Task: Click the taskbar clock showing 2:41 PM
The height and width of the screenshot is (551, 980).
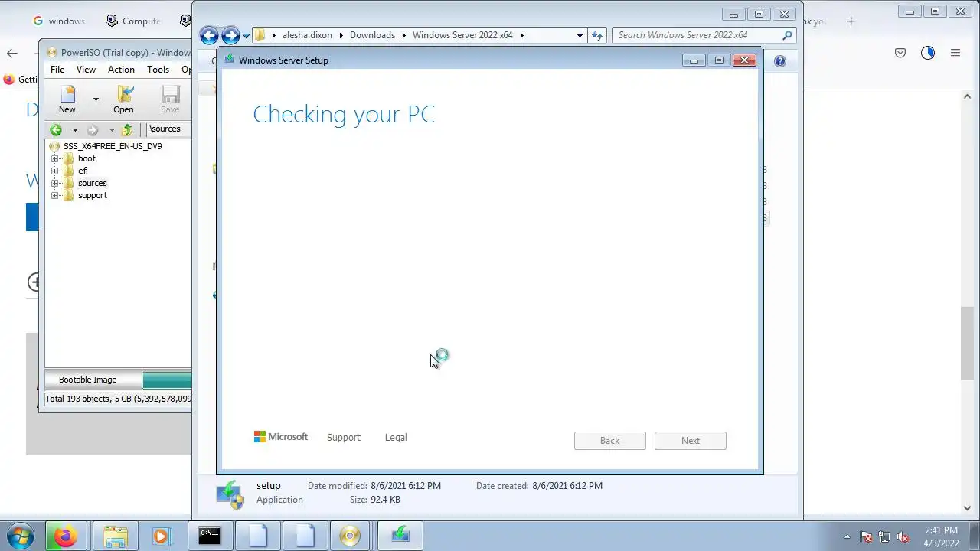Action: [x=941, y=530]
